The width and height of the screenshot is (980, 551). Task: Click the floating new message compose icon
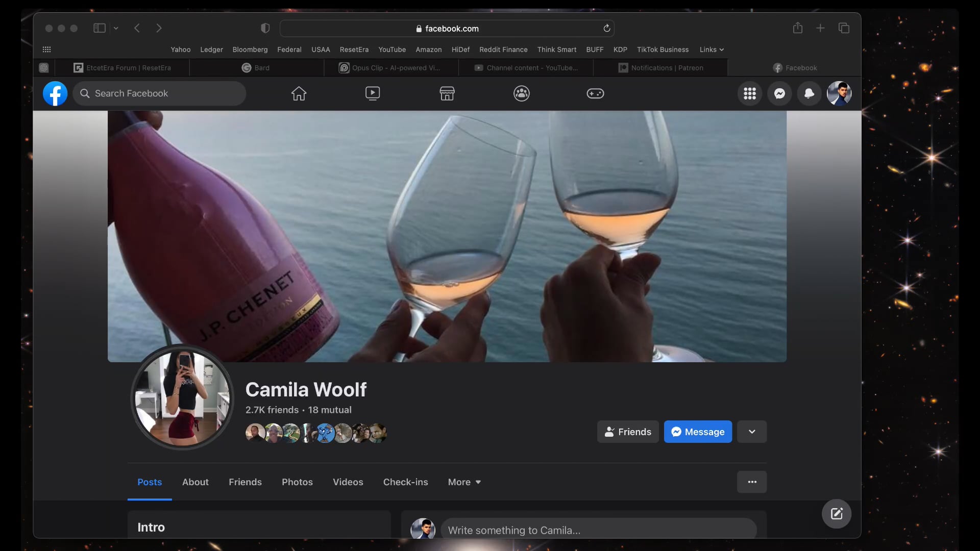(837, 513)
